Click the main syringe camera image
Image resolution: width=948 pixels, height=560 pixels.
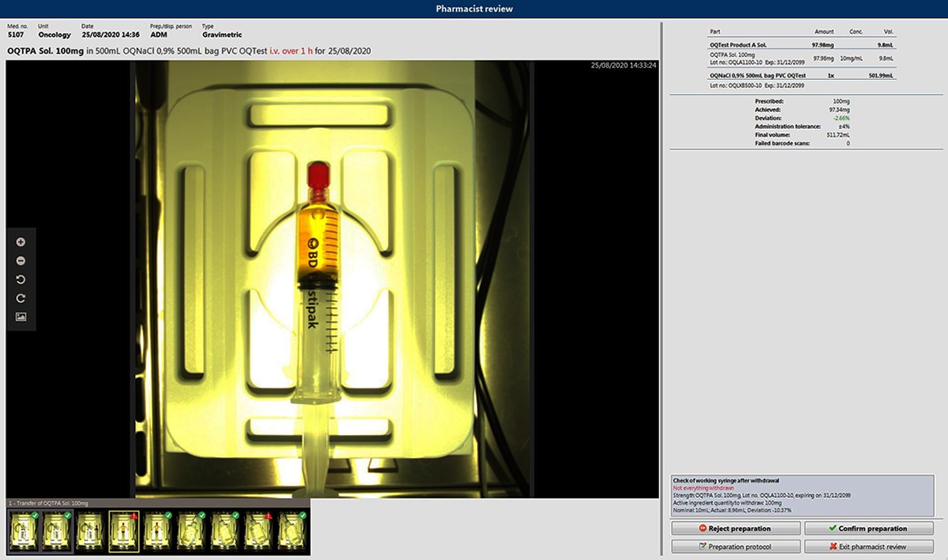coord(332,278)
